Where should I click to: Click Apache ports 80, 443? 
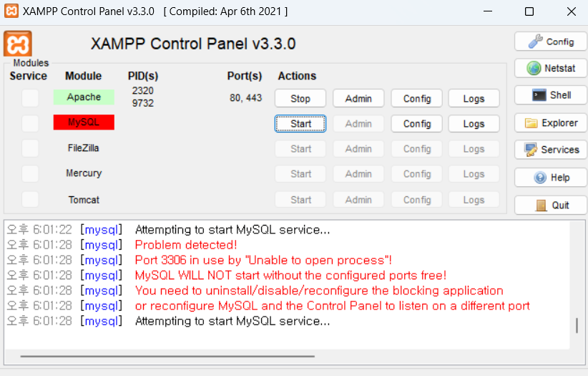[245, 97]
